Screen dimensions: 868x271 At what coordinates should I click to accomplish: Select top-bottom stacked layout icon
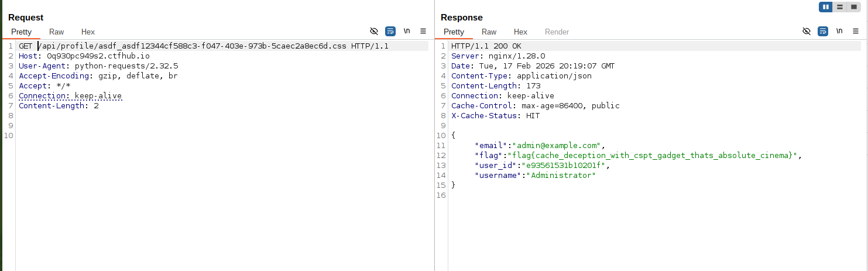(x=840, y=7)
